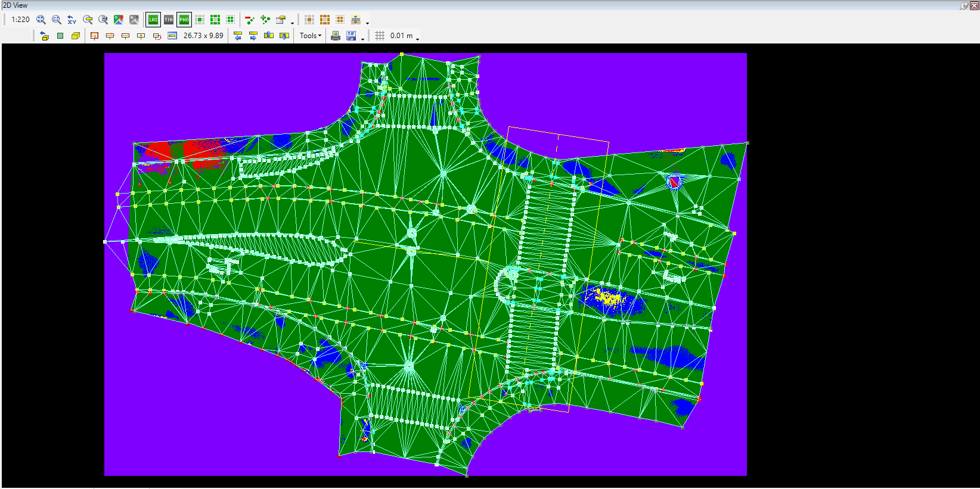
Task: Click the add points icon with green plus
Action: point(265,20)
